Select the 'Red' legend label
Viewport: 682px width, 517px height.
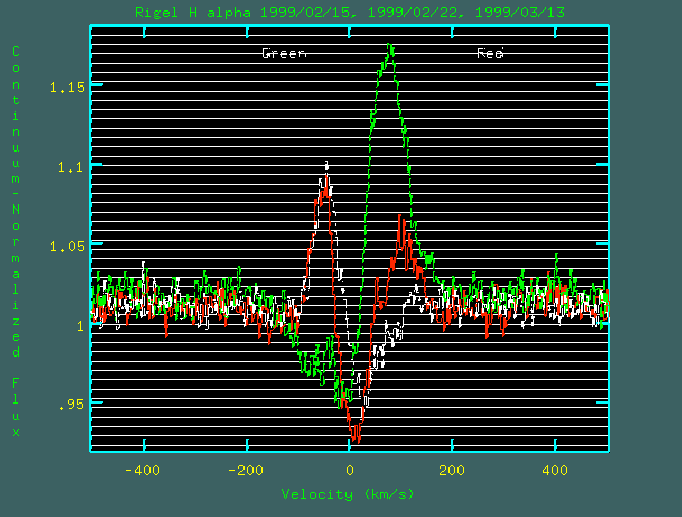click(490, 54)
